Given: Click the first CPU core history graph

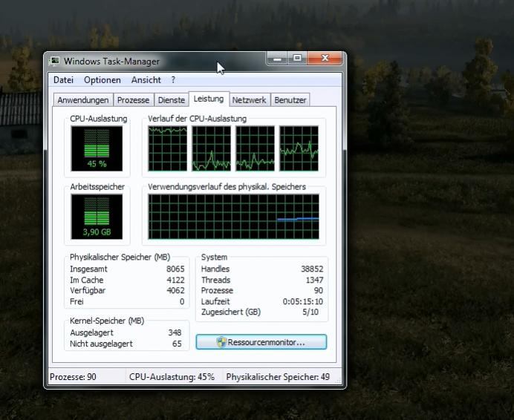Looking at the screenshot, I should tap(168, 148).
